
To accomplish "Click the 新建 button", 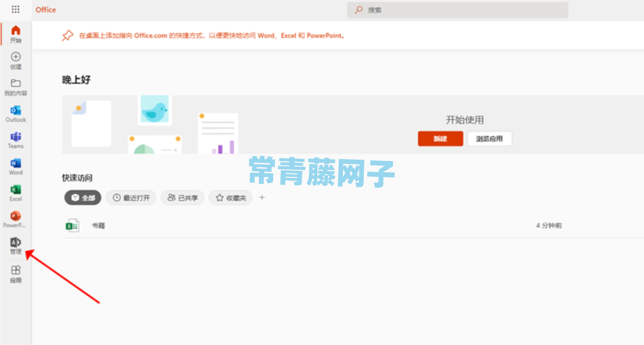I will (440, 139).
